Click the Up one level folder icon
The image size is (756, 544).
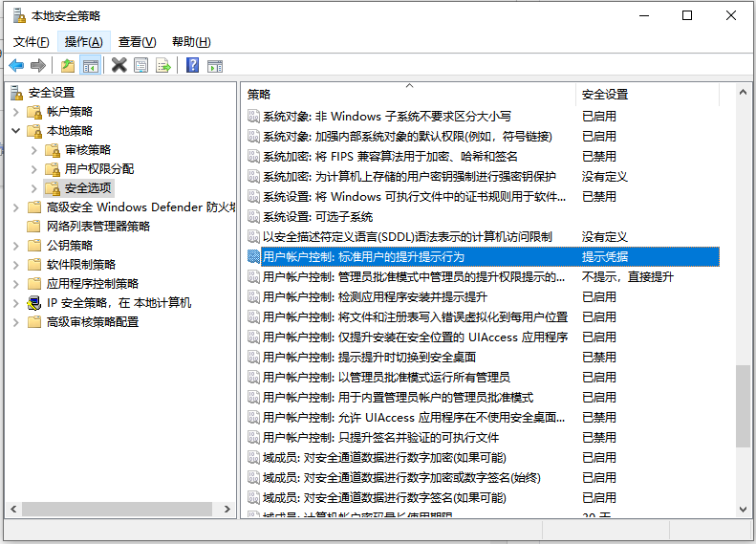coord(68,65)
